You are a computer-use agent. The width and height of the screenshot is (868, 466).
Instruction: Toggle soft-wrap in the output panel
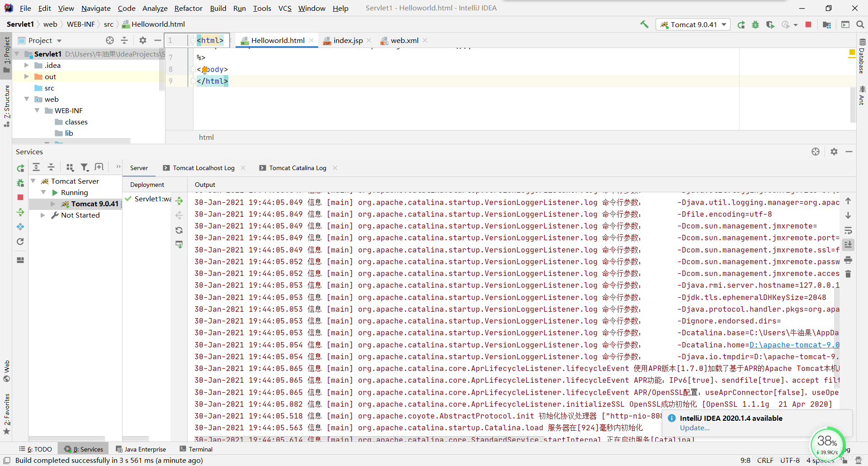[x=848, y=230]
